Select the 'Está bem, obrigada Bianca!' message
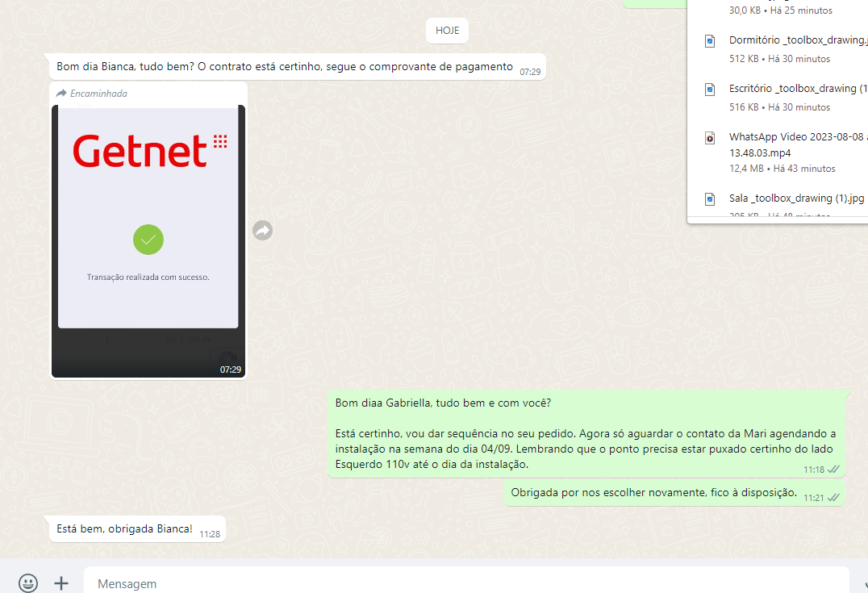Image resolution: width=868 pixels, height=593 pixels. tap(137, 529)
